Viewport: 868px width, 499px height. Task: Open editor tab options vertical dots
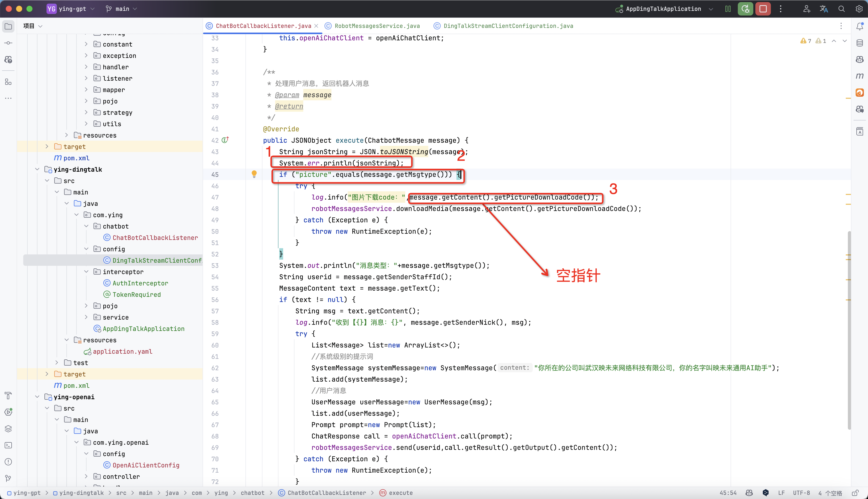pos(841,26)
